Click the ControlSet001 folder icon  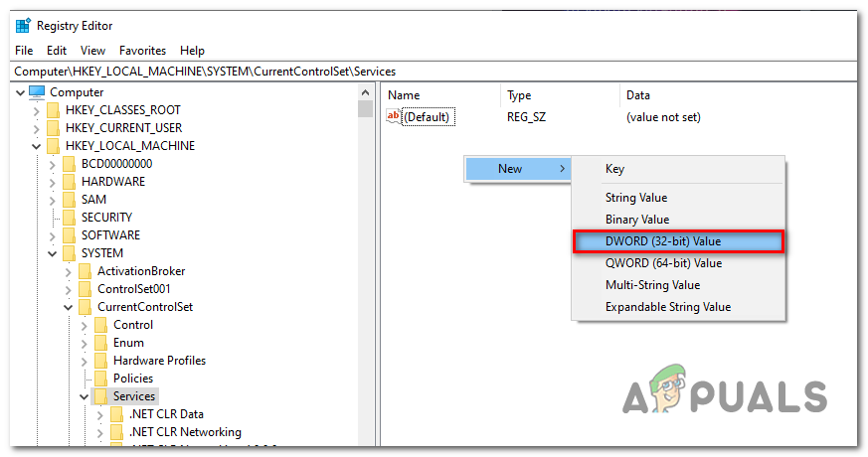click(86, 289)
